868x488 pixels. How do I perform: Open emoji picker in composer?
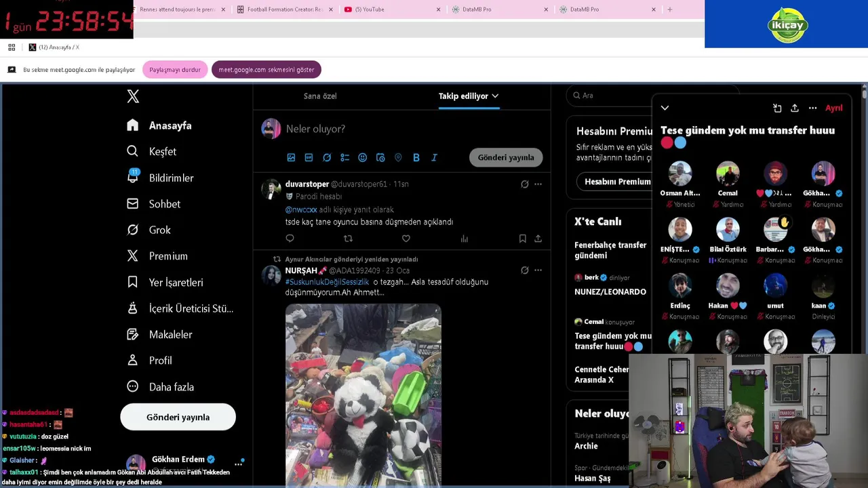point(362,157)
